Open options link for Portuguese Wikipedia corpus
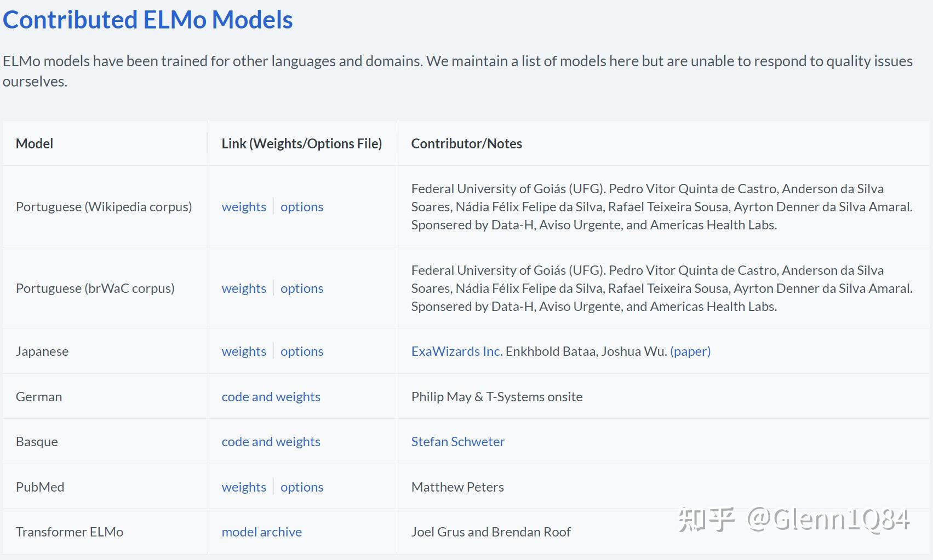The height and width of the screenshot is (560, 933). coord(302,207)
